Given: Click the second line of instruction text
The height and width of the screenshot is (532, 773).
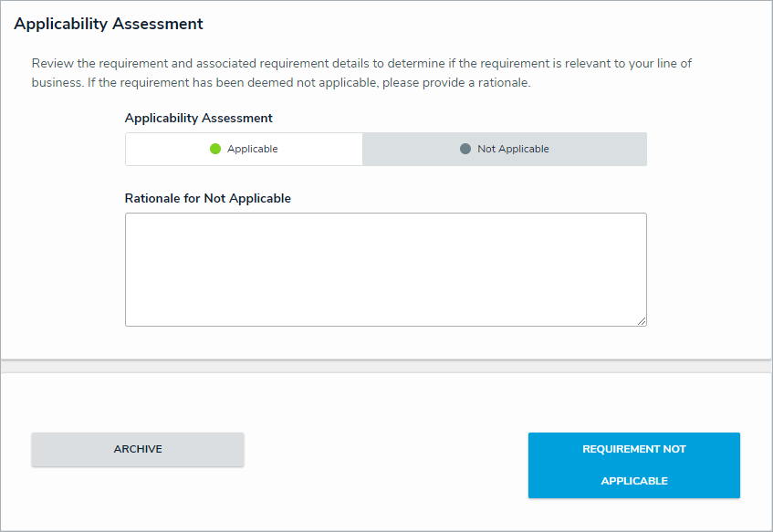Looking at the screenshot, I should 281,83.
